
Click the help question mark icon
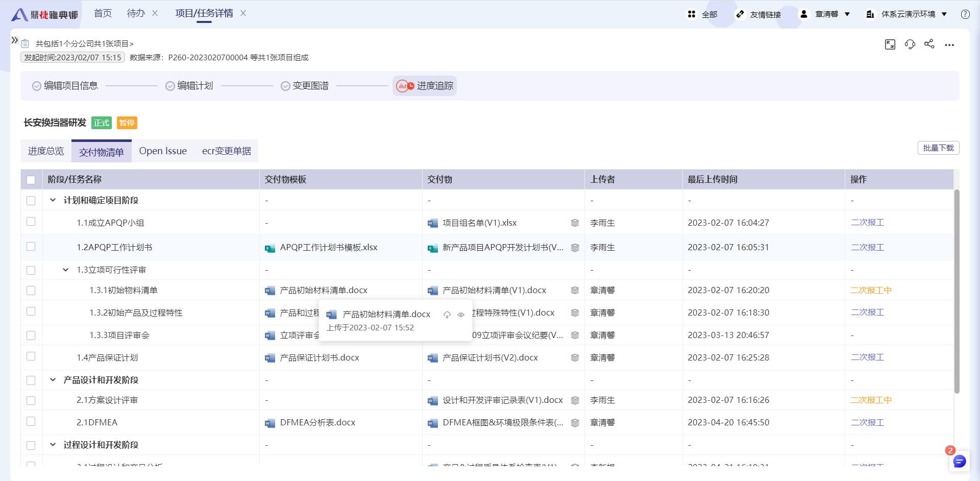point(965,14)
